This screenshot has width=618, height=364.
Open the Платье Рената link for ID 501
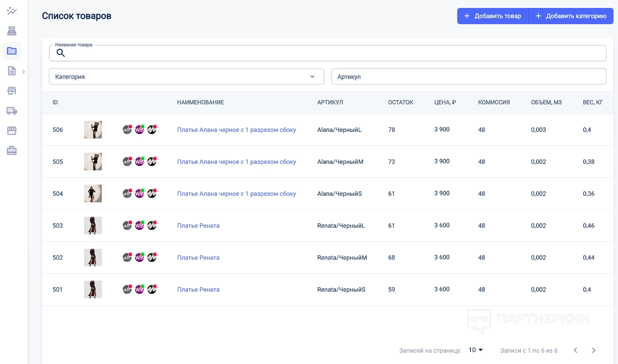coord(198,290)
